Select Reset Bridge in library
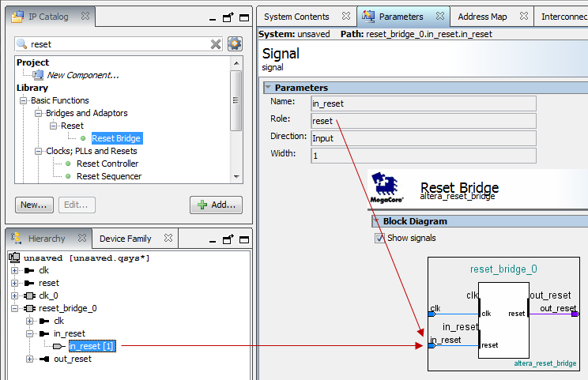588x380 pixels. 117,138
